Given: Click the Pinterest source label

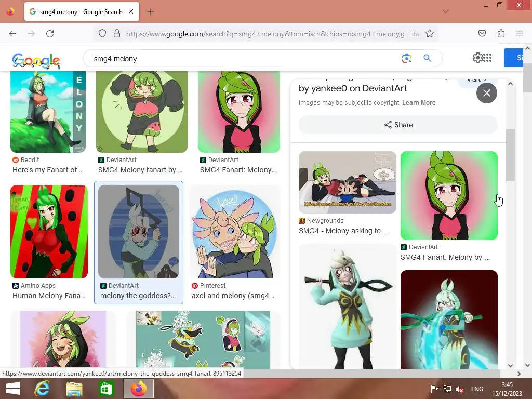Looking at the screenshot, I should (x=212, y=286).
